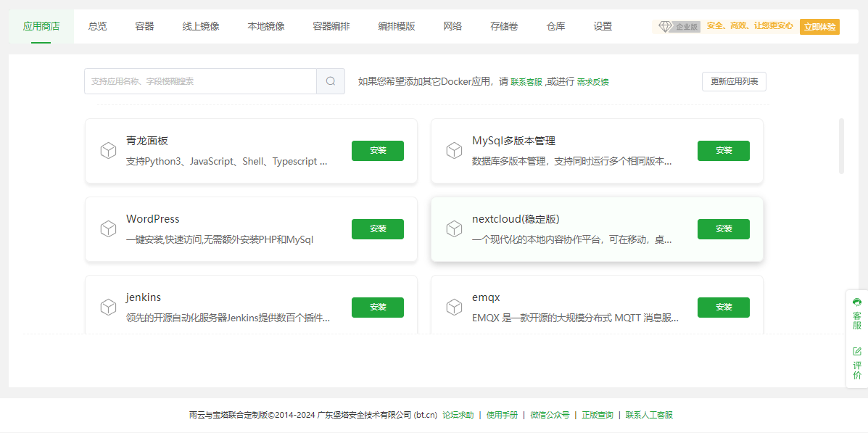This screenshot has width=868, height=433.
Task: Click the WordPress package icon
Action: [x=109, y=228]
